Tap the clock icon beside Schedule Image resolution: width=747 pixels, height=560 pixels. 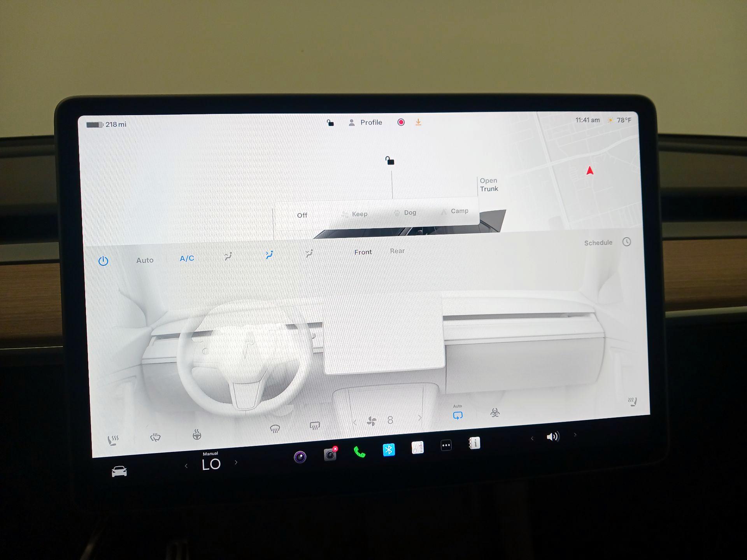[626, 242]
